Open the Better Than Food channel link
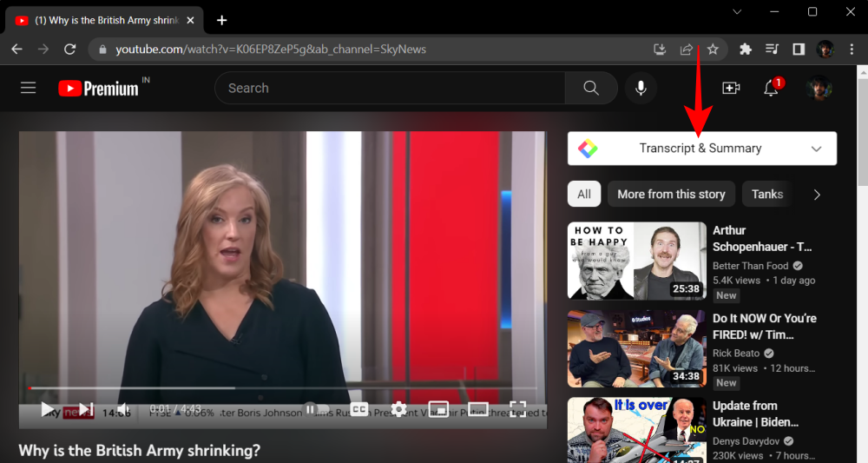868x463 pixels. click(x=751, y=266)
